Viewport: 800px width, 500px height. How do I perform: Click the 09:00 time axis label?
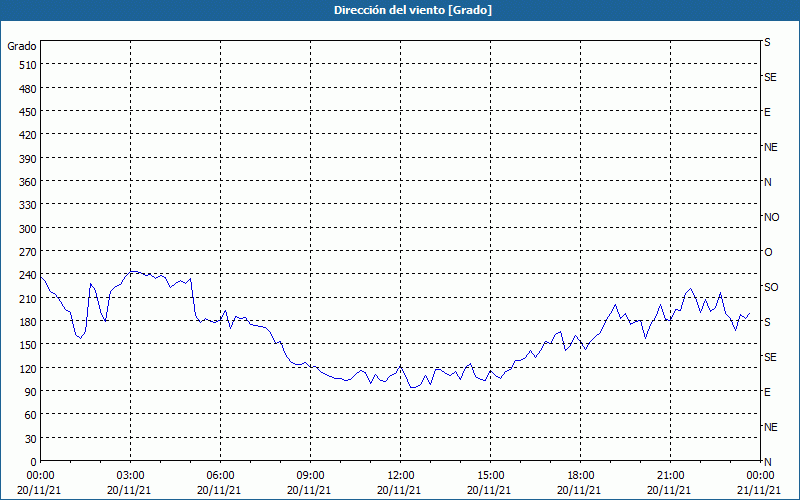[310, 476]
